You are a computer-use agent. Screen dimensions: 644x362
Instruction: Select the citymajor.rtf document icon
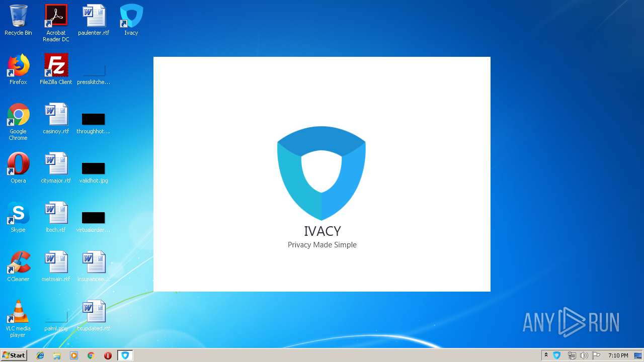pyautogui.click(x=56, y=168)
